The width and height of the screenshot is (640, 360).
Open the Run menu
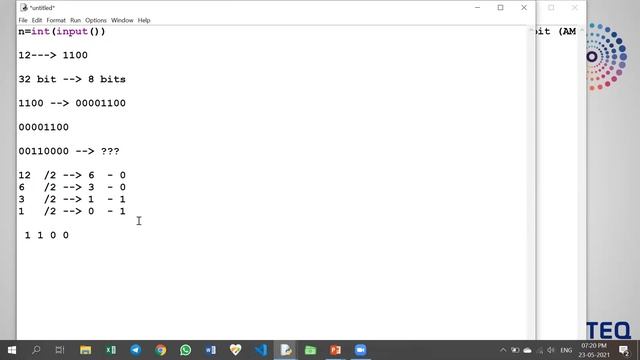point(76,20)
